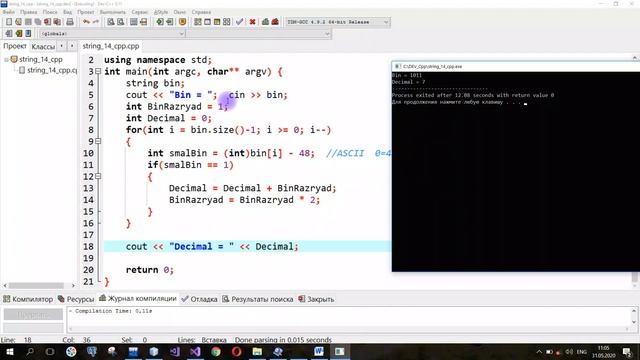Open Opera browser from the taskbar
This screenshot has height=360, width=640.
237,351
